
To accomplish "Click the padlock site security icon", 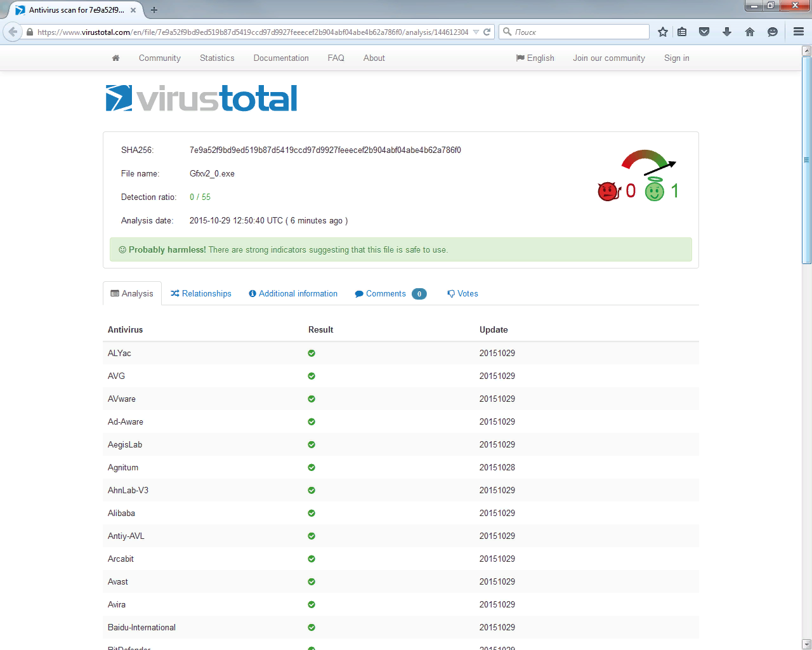I will point(30,32).
